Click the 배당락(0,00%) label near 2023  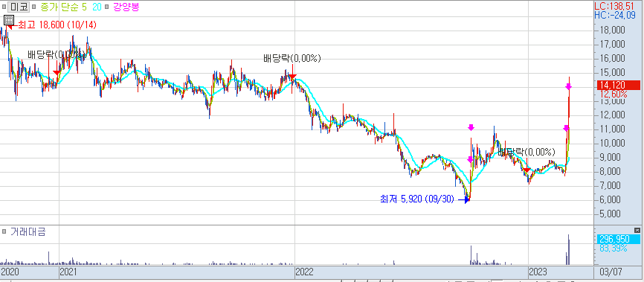(527, 152)
